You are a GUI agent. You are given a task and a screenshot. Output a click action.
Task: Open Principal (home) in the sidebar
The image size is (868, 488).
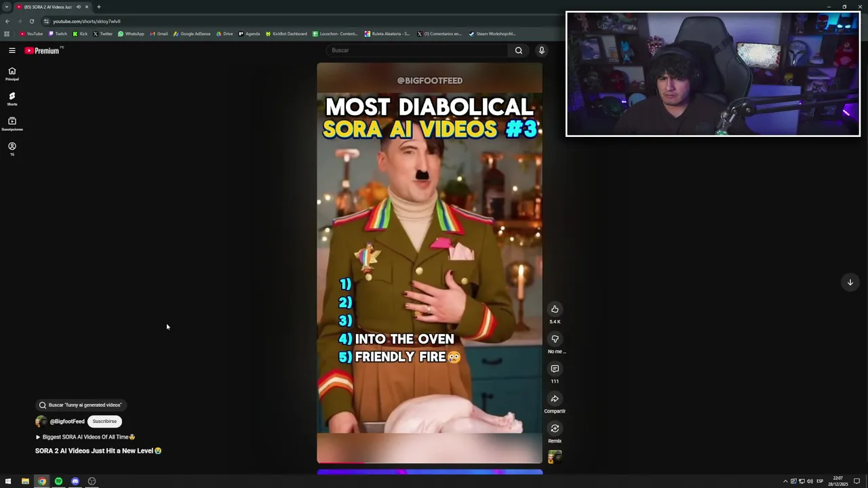coord(12,74)
